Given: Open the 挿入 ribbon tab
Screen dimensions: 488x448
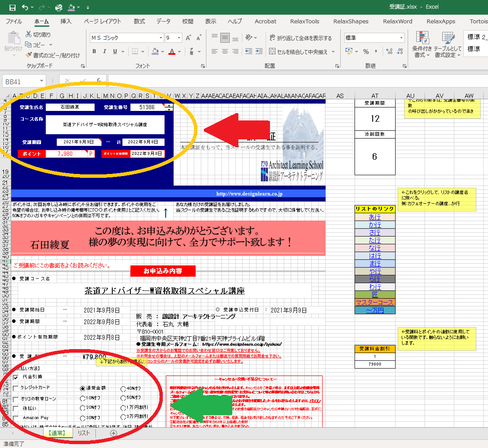Looking at the screenshot, I should click(66, 21).
